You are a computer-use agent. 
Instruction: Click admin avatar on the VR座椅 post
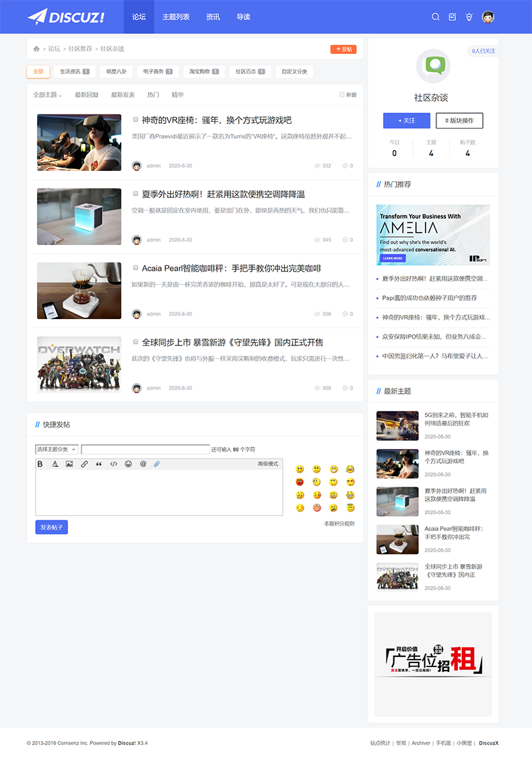[137, 166]
